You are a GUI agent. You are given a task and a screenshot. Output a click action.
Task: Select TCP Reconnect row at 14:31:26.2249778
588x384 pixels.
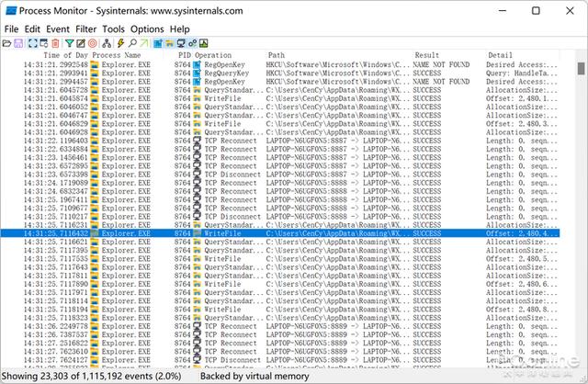coord(280,326)
